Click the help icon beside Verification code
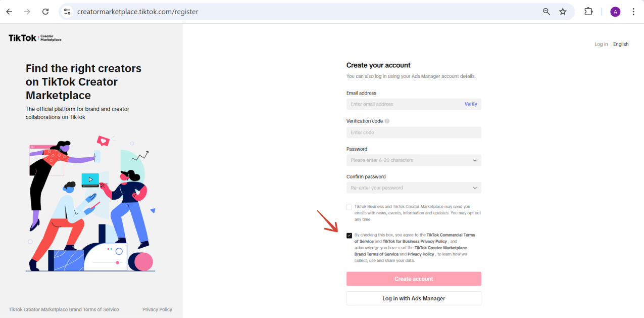The image size is (644, 318). pyautogui.click(x=387, y=121)
